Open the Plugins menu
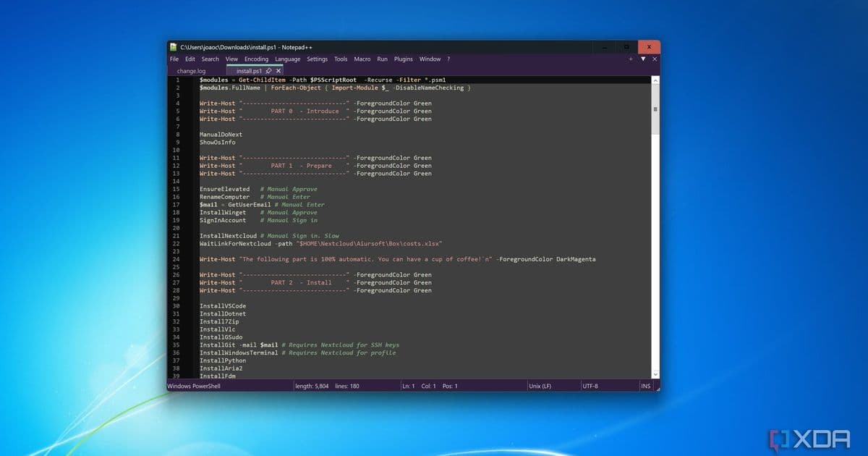This screenshot has height=456, width=868. [x=403, y=59]
